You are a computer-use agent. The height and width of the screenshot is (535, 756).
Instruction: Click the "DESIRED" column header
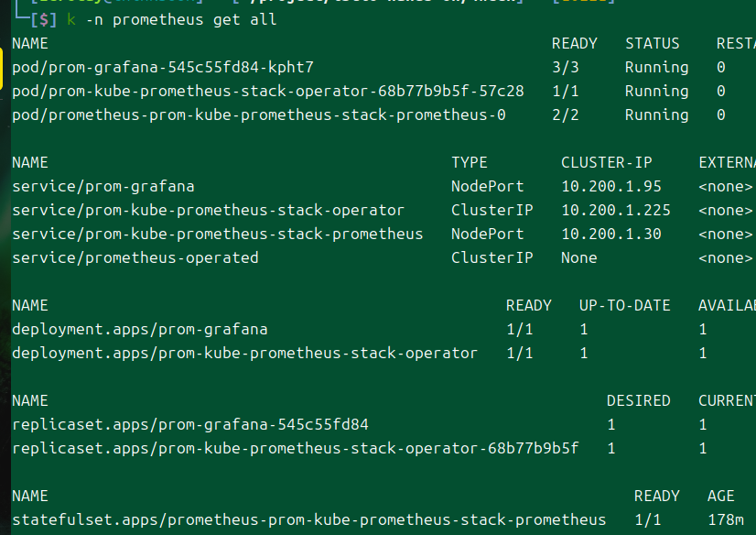point(638,400)
